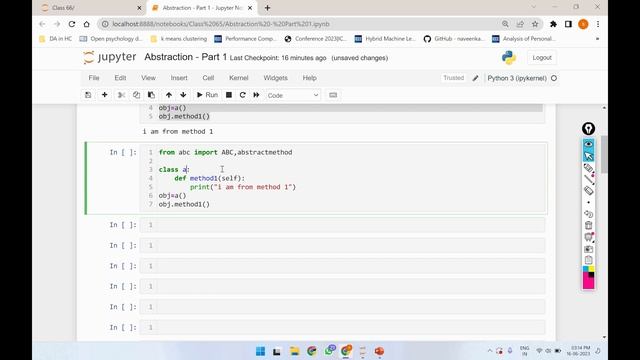Click code line 'from abc import ABC,abstractmethod'
This screenshot has width=640, height=360.
point(225,152)
